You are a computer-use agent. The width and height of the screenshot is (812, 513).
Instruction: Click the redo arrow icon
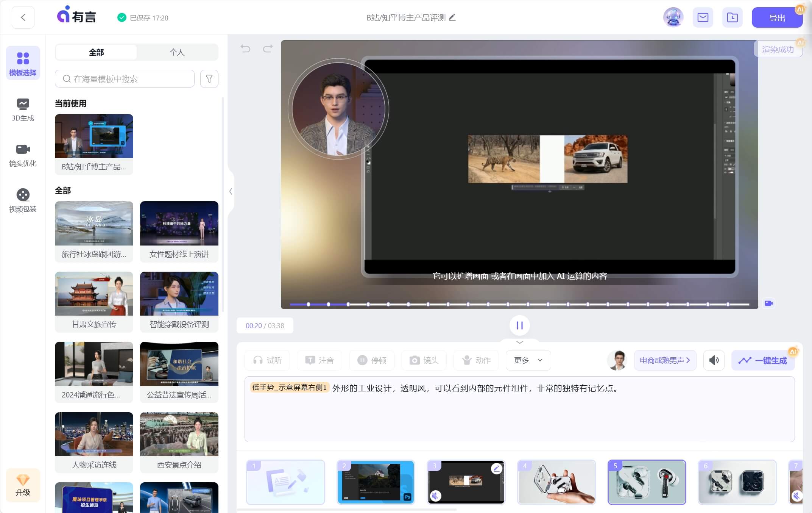pos(268,48)
